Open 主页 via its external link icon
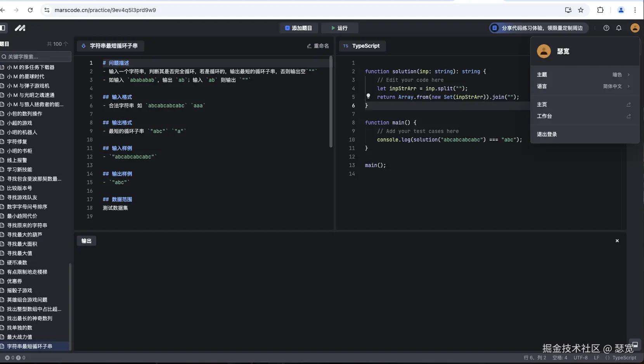Image resolution: width=644 pixels, height=364 pixels. [x=628, y=104]
